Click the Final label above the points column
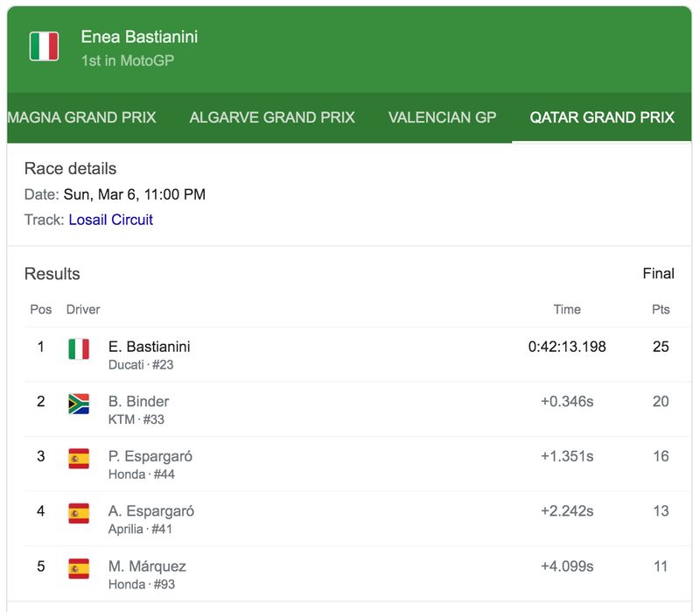700x612 pixels. [x=658, y=274]
